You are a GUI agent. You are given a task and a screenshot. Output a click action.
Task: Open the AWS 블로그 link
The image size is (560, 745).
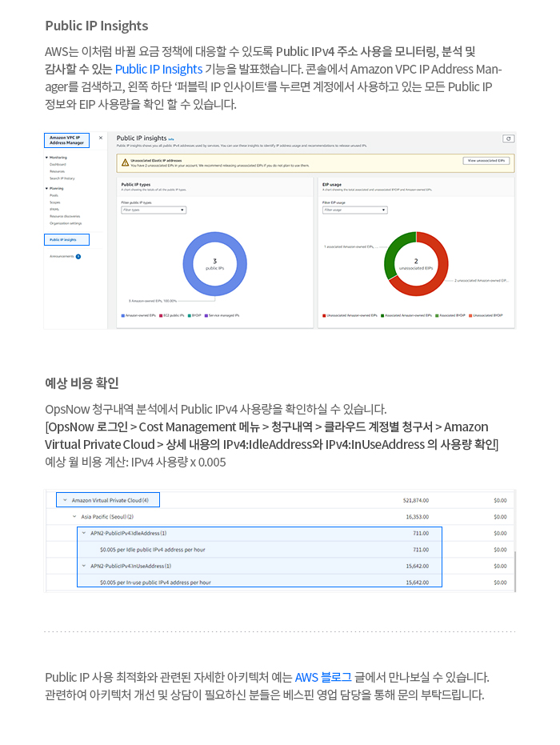pos(323,677)
